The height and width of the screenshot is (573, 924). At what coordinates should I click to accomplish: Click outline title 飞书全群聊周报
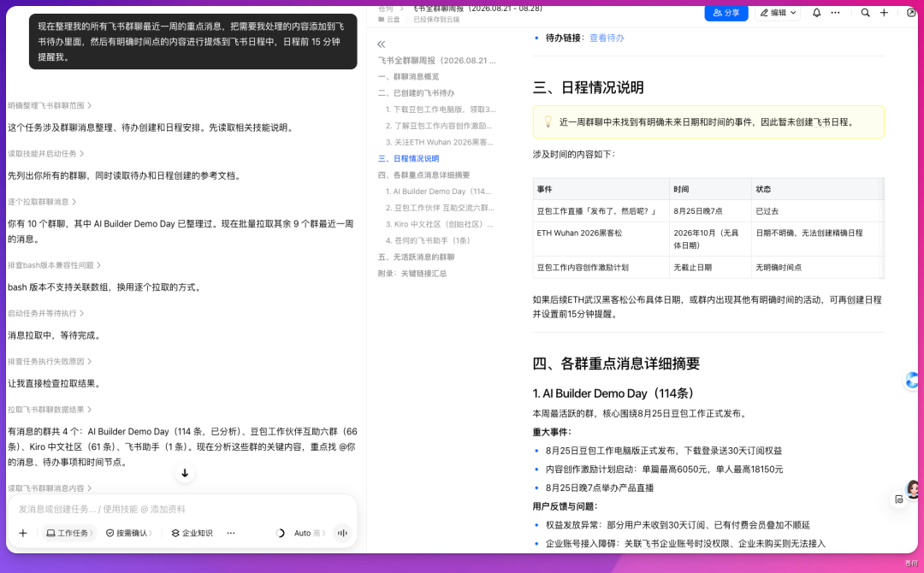[x=436, y=61]
